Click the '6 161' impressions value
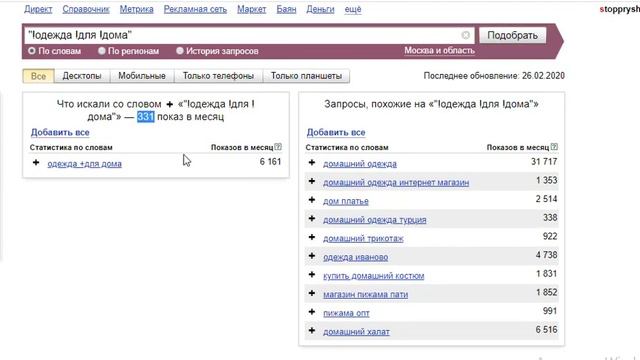The height and width of the screenshot is (360, 640). pyautogui.click(x=270, y=162)
